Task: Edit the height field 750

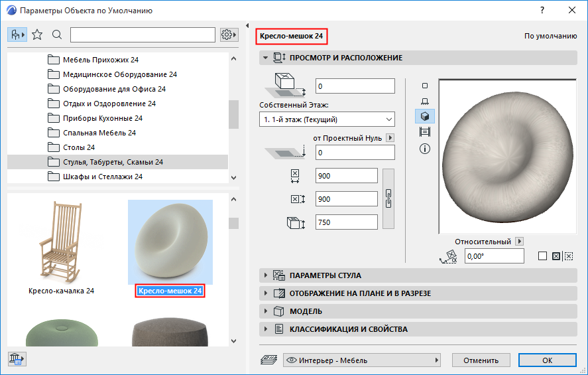Action: click(x=347, y=222)
